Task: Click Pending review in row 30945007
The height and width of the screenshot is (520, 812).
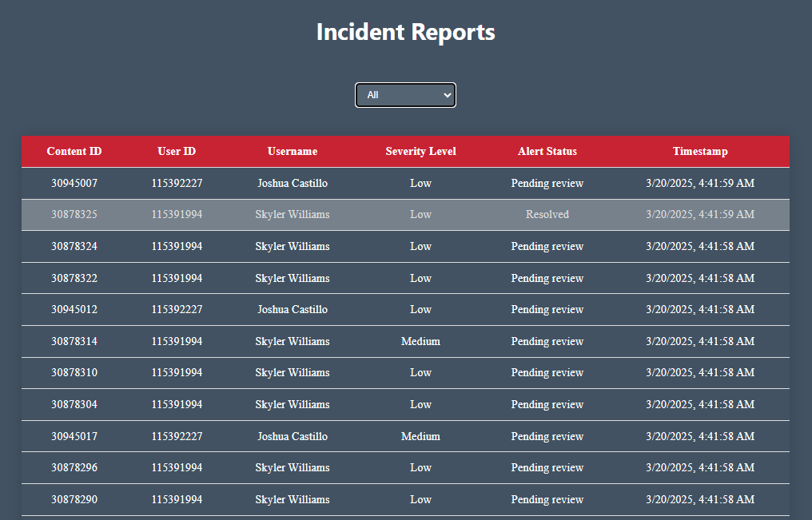Action: tap(547, 183)
